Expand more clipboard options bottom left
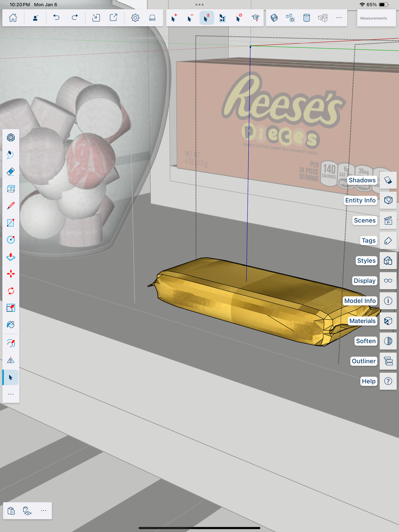 (x=43, y=510)
